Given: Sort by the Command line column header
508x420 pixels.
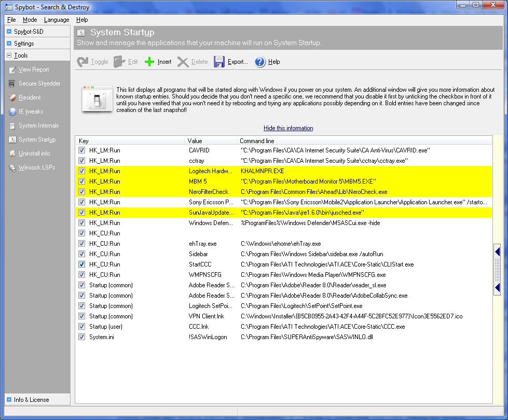Looking at the screenshot, I should [364, 141].
